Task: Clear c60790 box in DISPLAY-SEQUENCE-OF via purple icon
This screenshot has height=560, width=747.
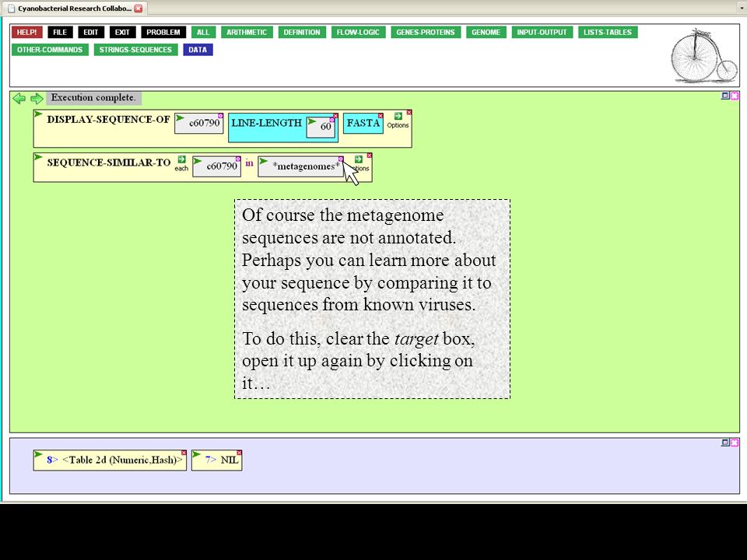Action: coord(220,116)
